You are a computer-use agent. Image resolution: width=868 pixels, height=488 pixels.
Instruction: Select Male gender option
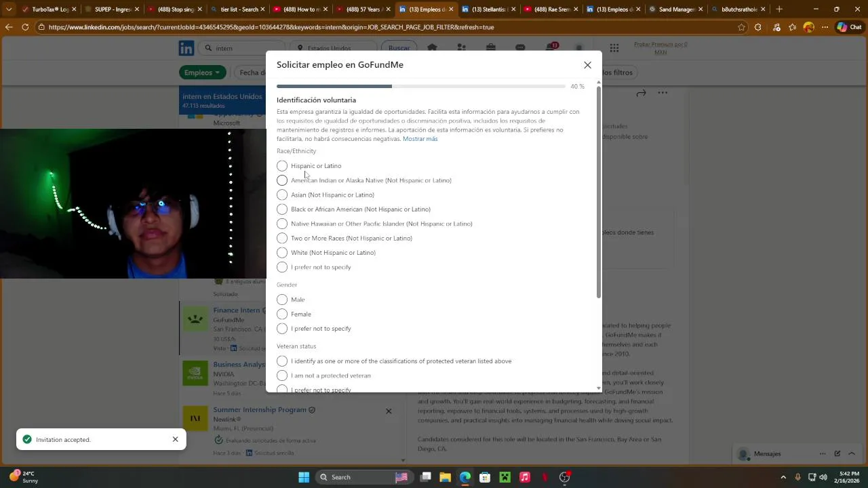282,300
